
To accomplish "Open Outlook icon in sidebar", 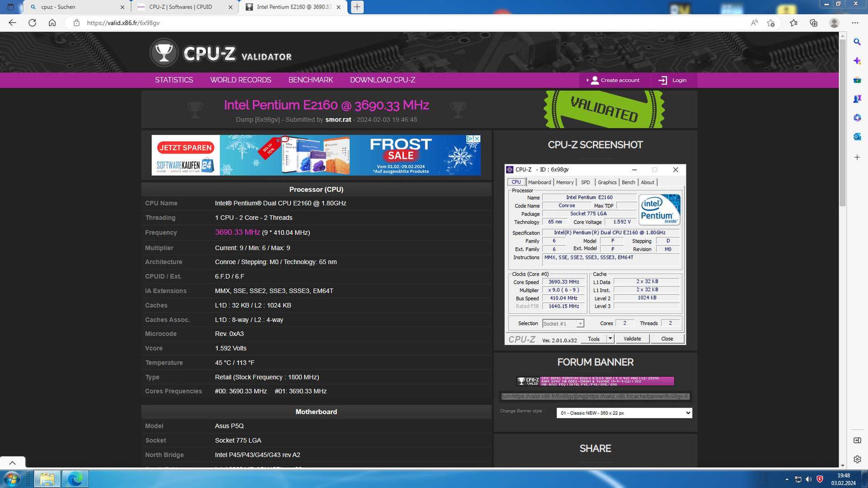I will click(x=857, y=136).
